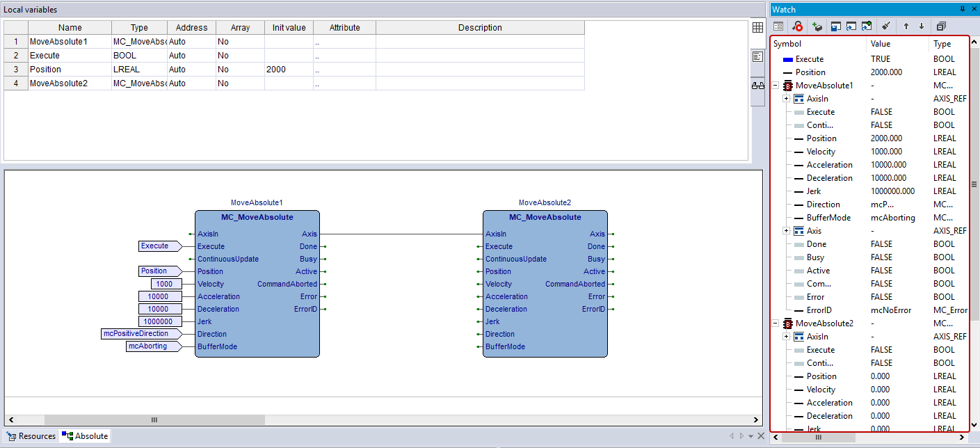Click the diagram's horizontal scrollbar thumb
The image size is (980, 448).
click(x=154, y=419)
